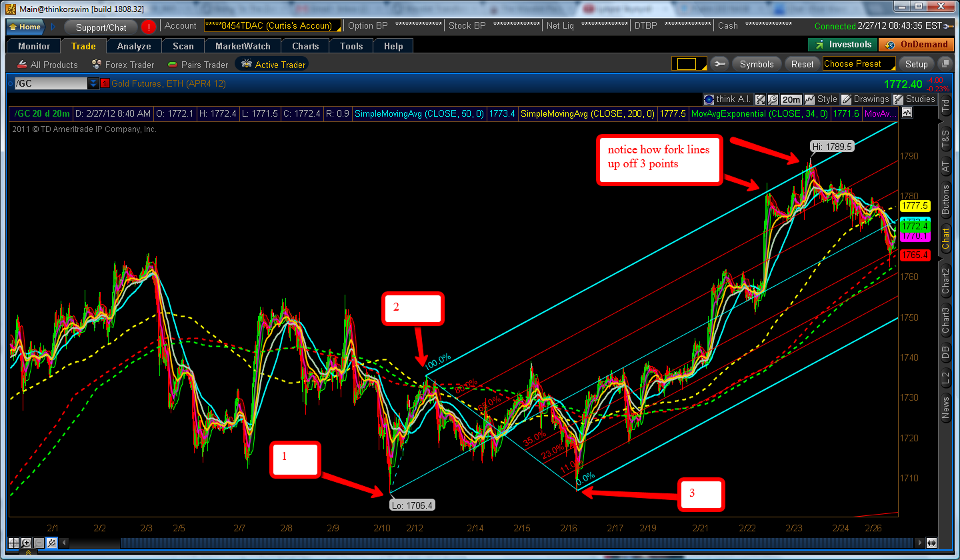The width and height of the screenshot is (960, 560).
Task: Click the Active Trader bee icon
Action: (x=247, y=64)
